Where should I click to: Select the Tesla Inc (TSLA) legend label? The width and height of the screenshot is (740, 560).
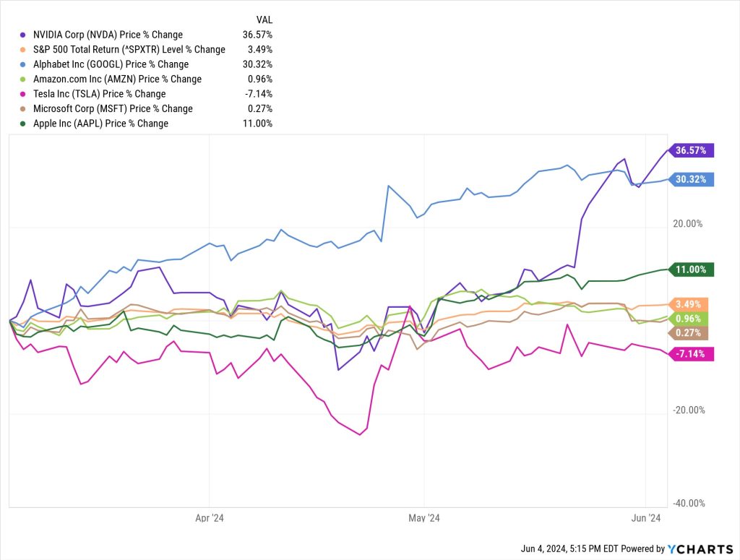[x=99, y=94]
